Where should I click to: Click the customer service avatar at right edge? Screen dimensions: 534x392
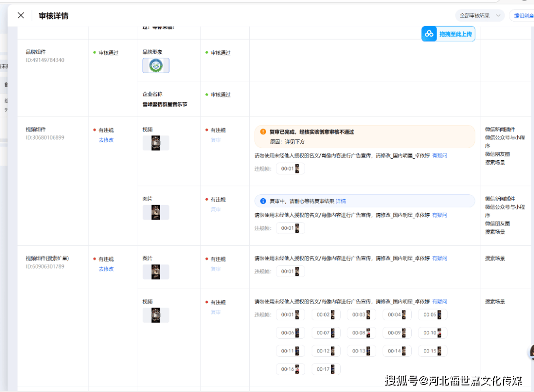tap(531, 351)
